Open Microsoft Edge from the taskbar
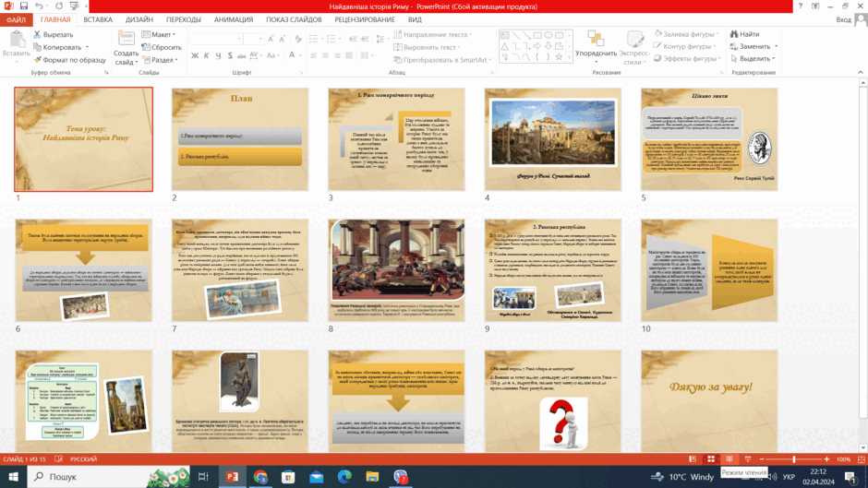Viewport: 868px width, 488px height. tap(344, 476)
